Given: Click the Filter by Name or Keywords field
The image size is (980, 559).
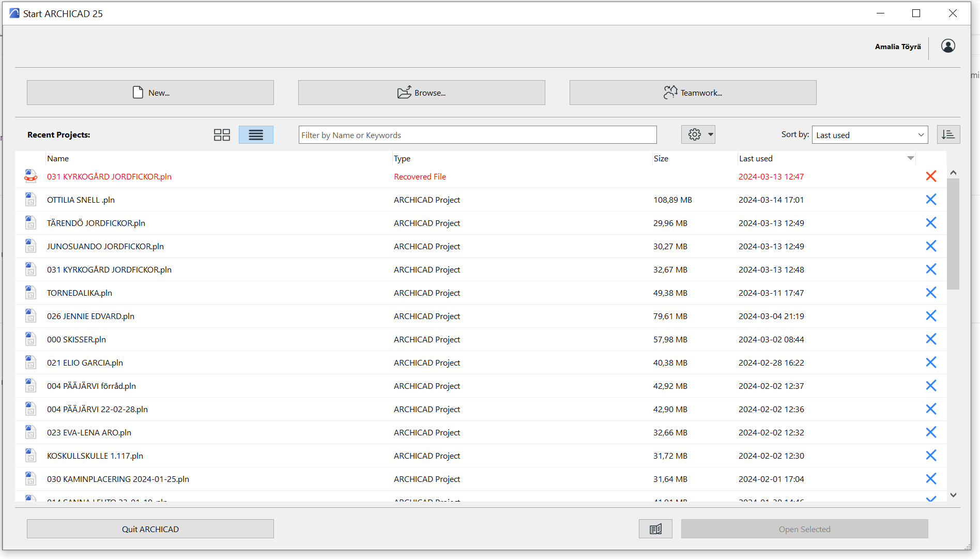Looking at the screenshot, I should [x=477, y=135].
